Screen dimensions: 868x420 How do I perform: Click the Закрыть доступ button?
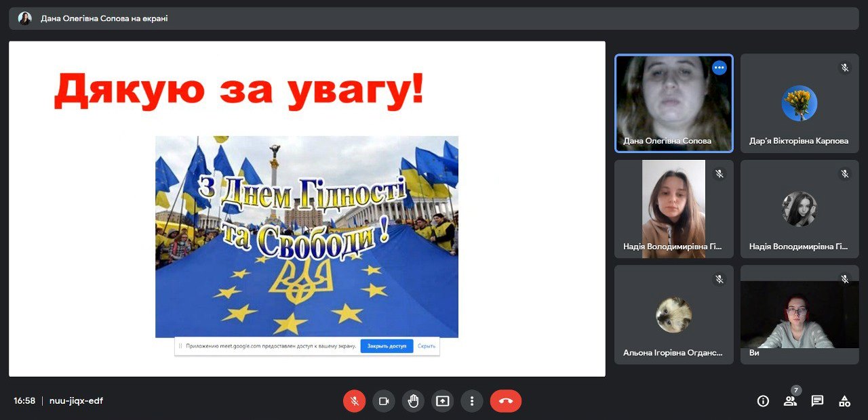click(x=387, y=346)
